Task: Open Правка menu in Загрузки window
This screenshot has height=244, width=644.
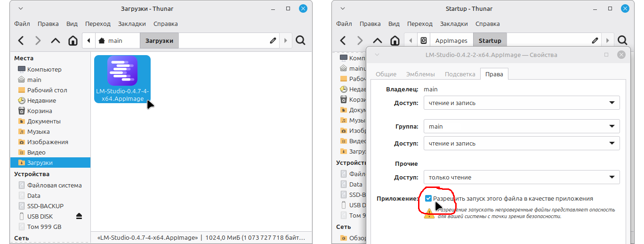Action: pyautogui.click(x=48, y=24)
